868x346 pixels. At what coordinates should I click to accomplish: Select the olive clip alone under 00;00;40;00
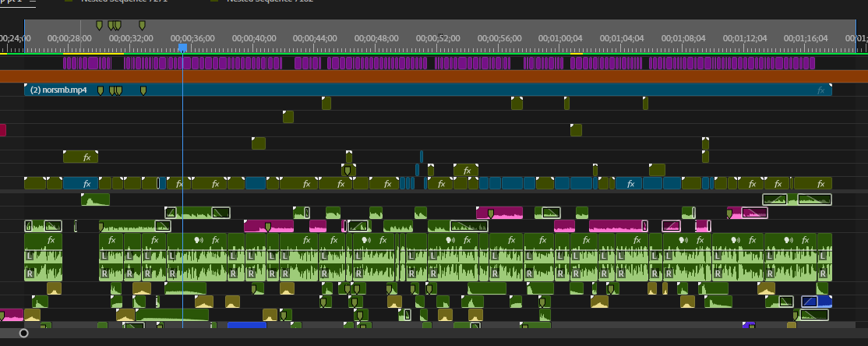(x=259, y=143)
